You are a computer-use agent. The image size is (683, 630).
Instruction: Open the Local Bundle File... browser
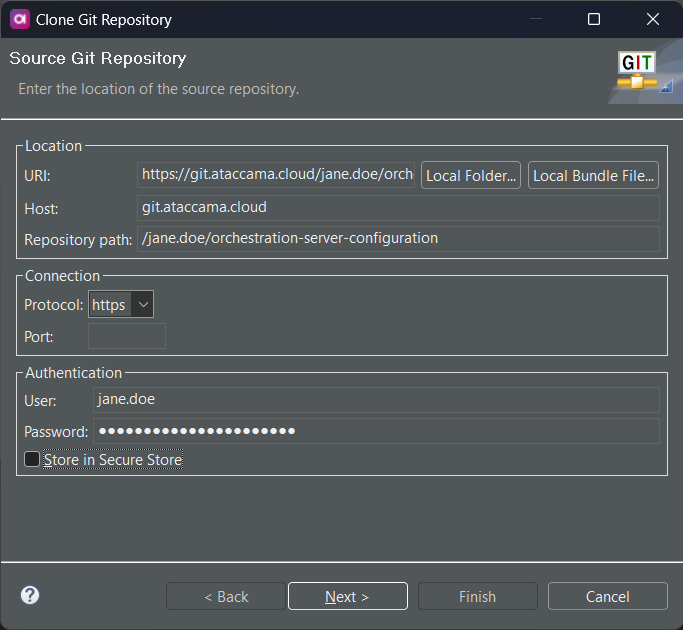pyautogui.click(x=593, y=175)
